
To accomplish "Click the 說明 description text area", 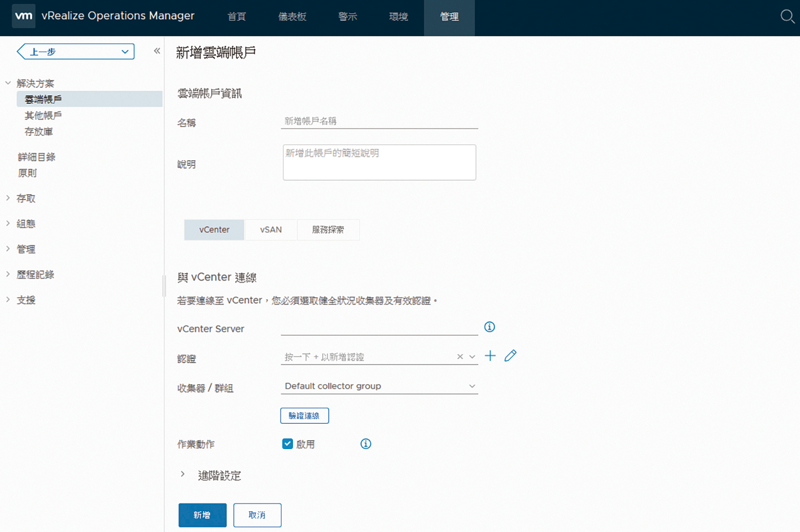I will click(x=379, y=162).
